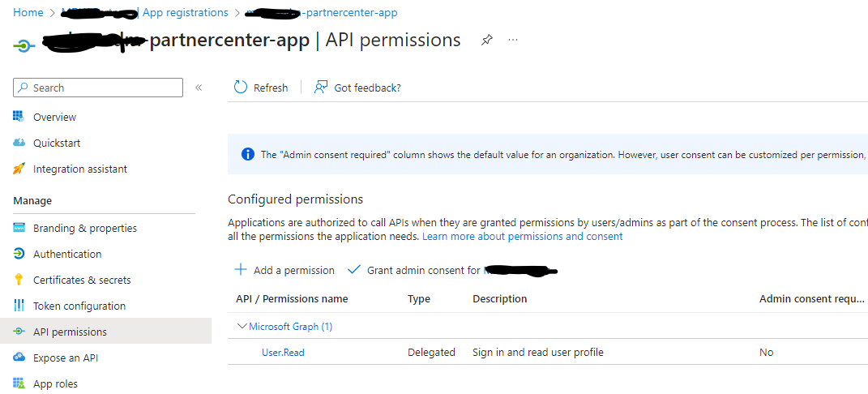Click the Expose an API cloud icon
The height and width of the screenshot is (394, 868).
coord(19,358)
